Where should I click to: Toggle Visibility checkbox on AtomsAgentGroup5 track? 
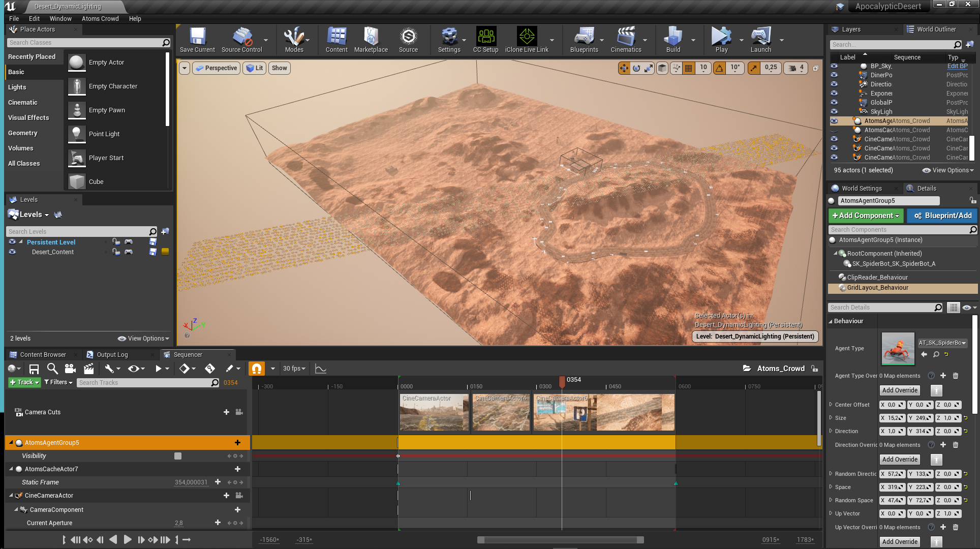[x=178, y=456]
